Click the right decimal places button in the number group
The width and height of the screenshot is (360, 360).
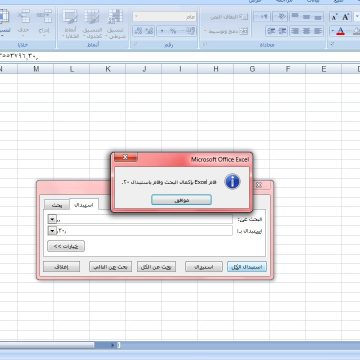pos(149,31)
